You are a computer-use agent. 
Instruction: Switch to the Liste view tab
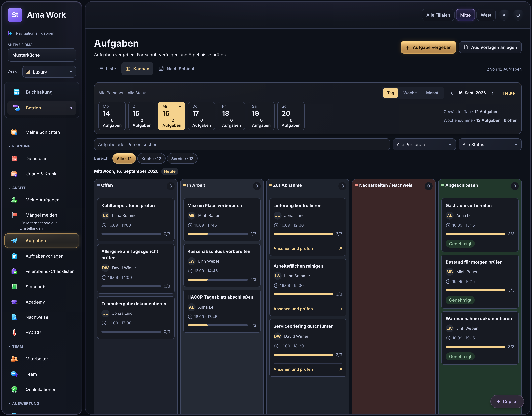point(107,69)
